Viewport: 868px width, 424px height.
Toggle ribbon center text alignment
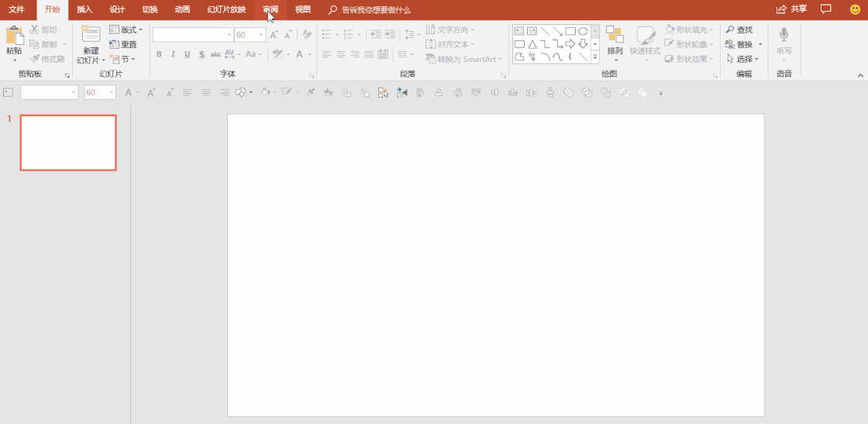pyautogui.click(x=341, y=54)
